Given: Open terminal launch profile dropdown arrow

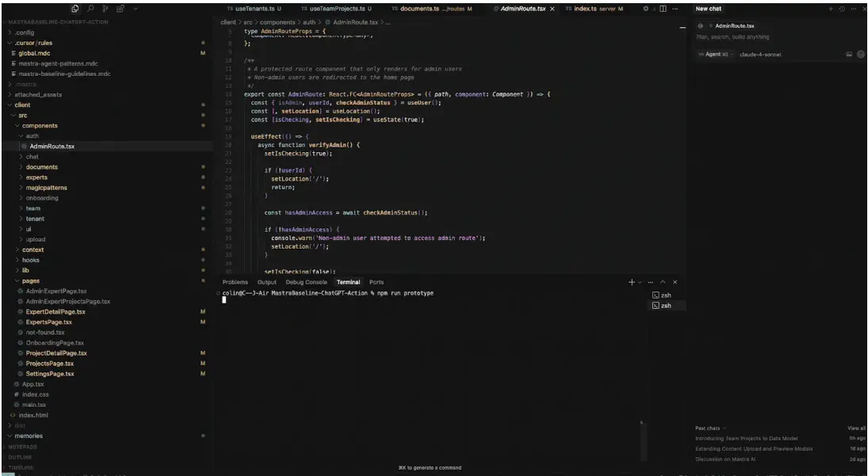Looking at the screenshot, I should tap(640, 282).
